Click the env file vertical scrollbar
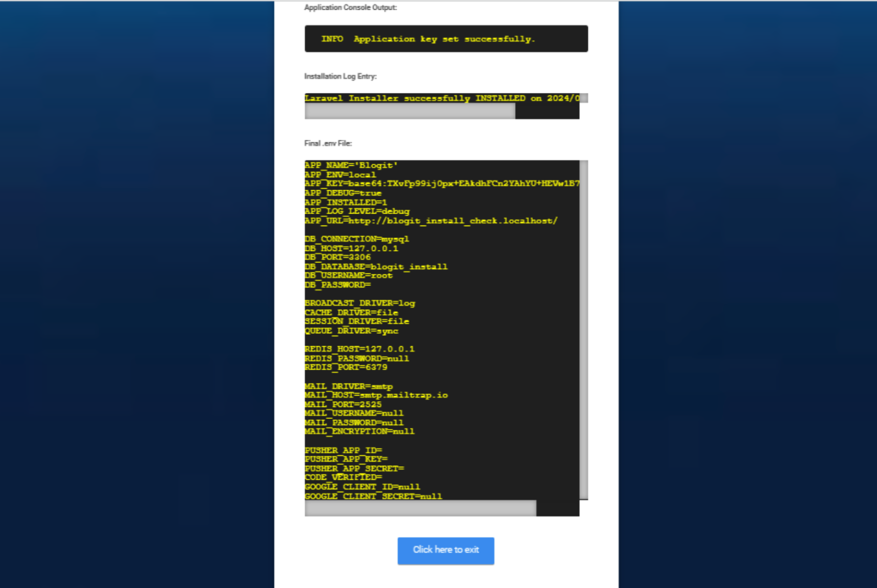 tap(584, 329)
